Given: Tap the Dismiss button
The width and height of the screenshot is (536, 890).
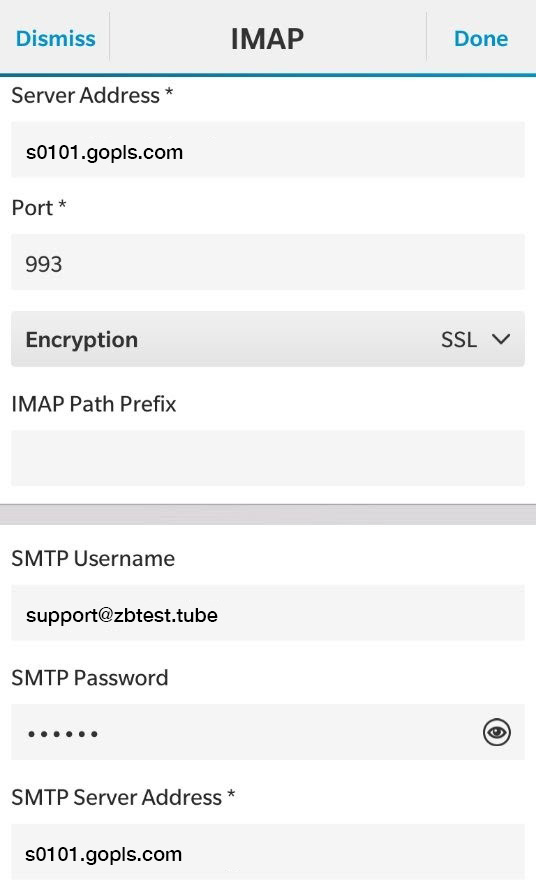Looking at the screenshot, I should pos(56,39).
